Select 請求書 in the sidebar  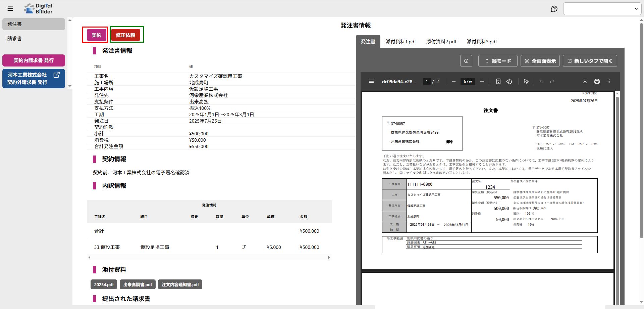pyautogui.click(x=14, y=39)
